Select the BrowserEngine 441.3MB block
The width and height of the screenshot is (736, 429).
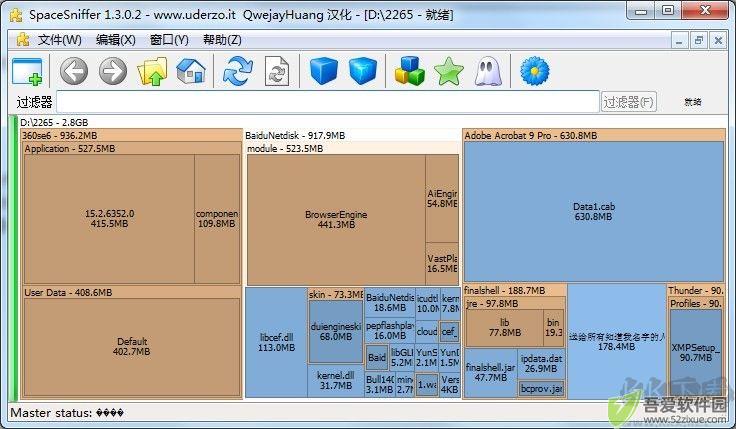[x=336, y=220]
